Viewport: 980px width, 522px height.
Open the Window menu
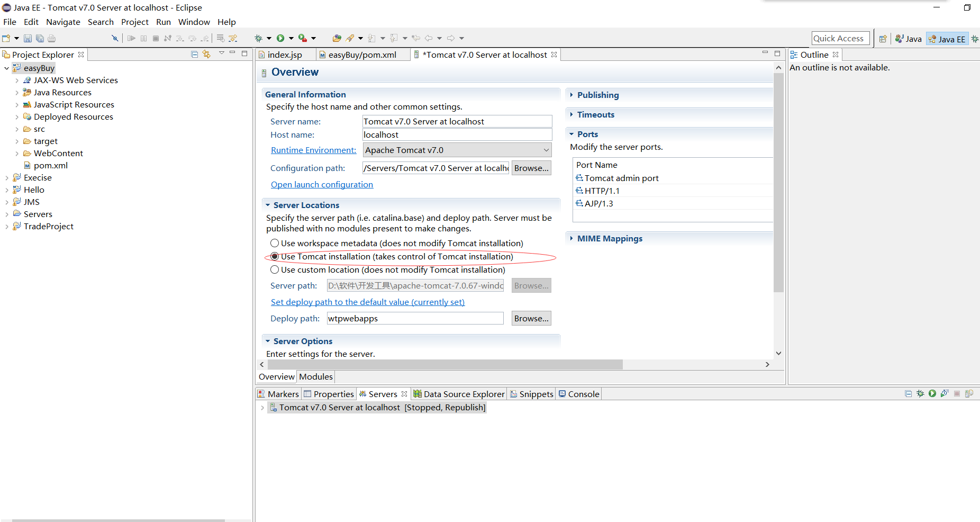194,22
